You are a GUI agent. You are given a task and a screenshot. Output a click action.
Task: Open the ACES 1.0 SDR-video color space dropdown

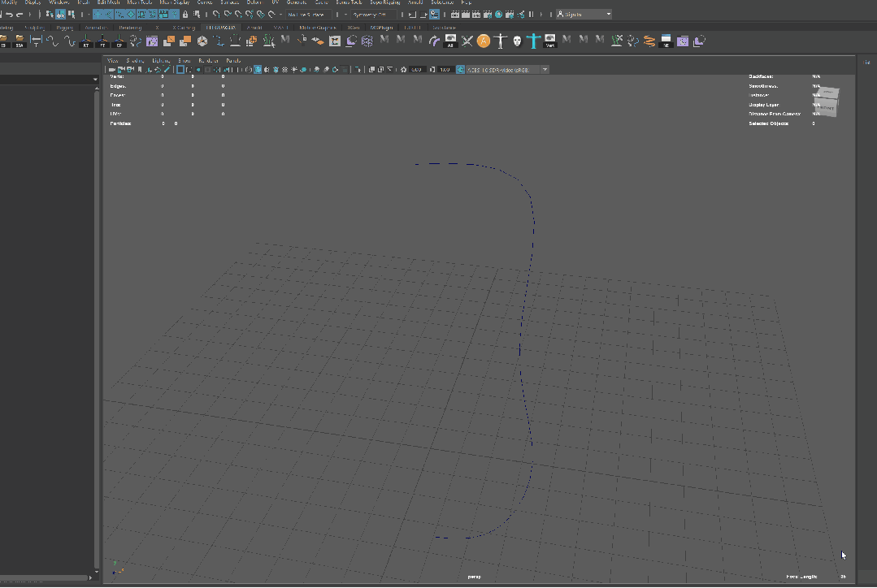click(507, 70)
